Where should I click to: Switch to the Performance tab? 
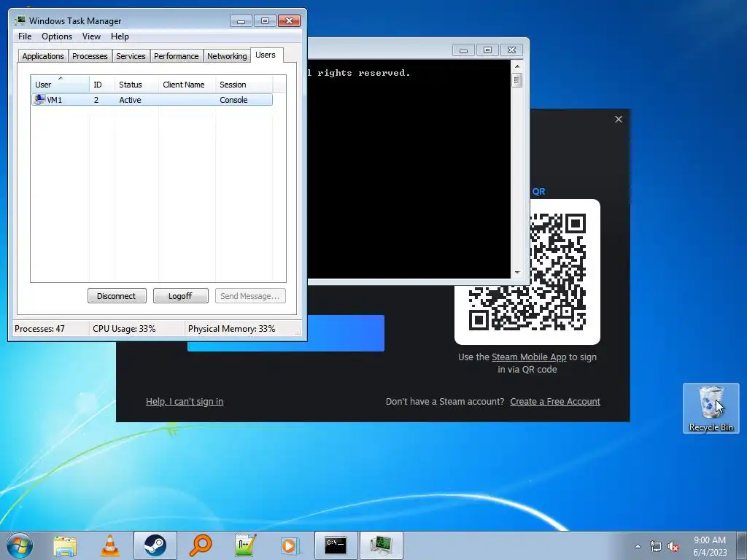(177, 56)
